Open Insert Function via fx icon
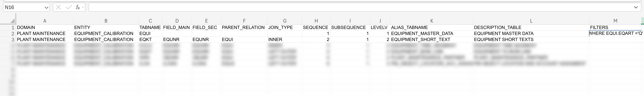This screenshot has width=644, height=96. (77, 8)
